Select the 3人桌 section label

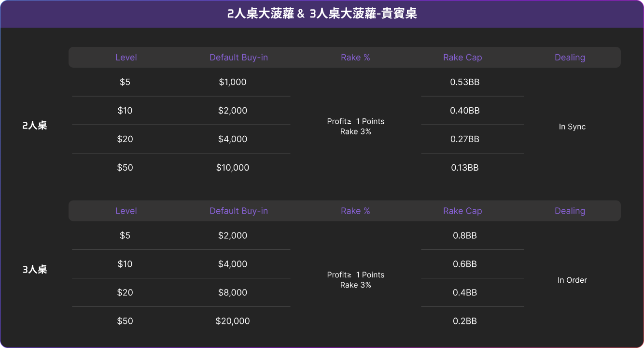pyautogui.click(x=35, y=270)
